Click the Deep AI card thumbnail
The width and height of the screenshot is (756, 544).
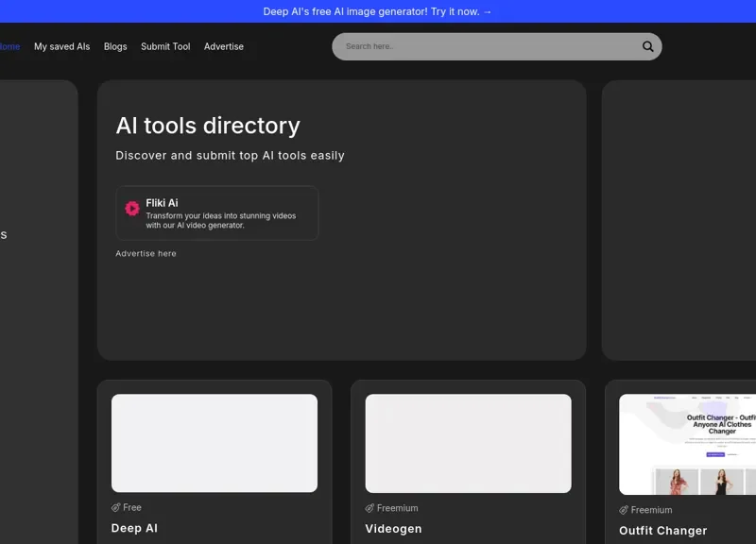tap(215, 443)
